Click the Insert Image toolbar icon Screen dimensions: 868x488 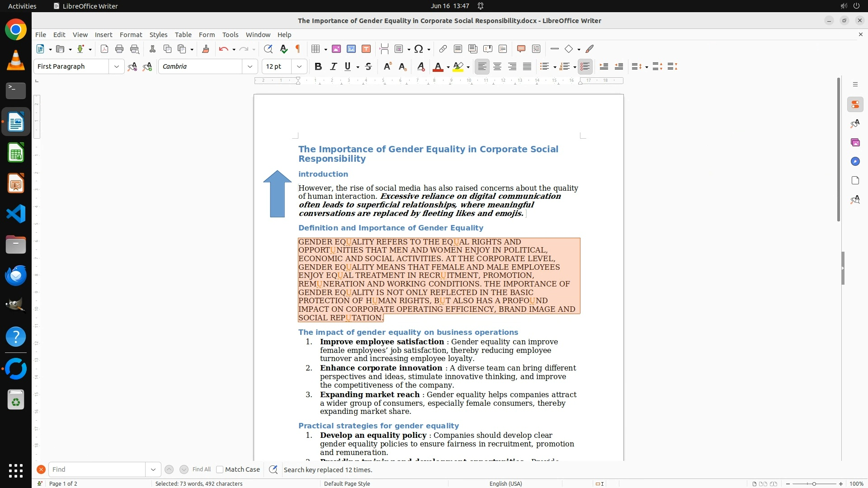point(336,49)
